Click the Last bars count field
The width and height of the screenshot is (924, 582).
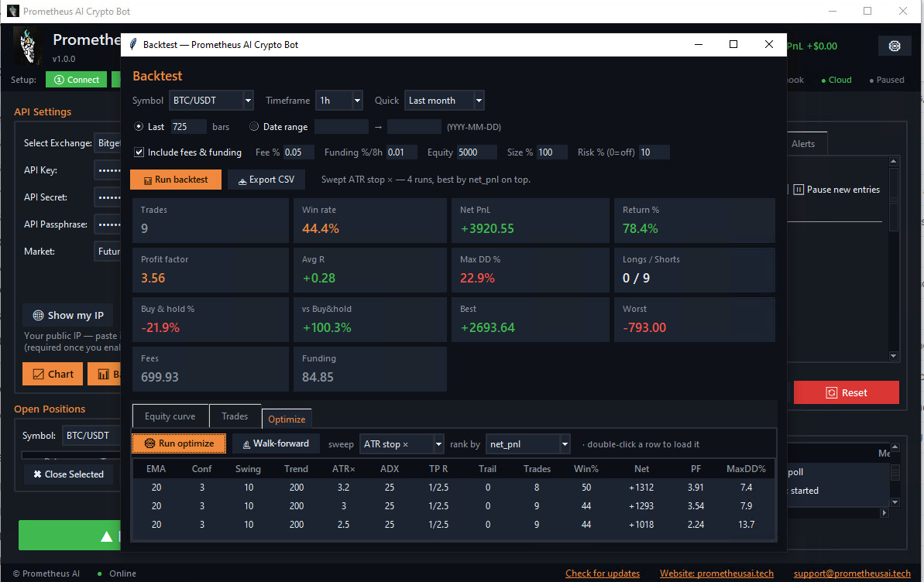(x=188, y=127)
